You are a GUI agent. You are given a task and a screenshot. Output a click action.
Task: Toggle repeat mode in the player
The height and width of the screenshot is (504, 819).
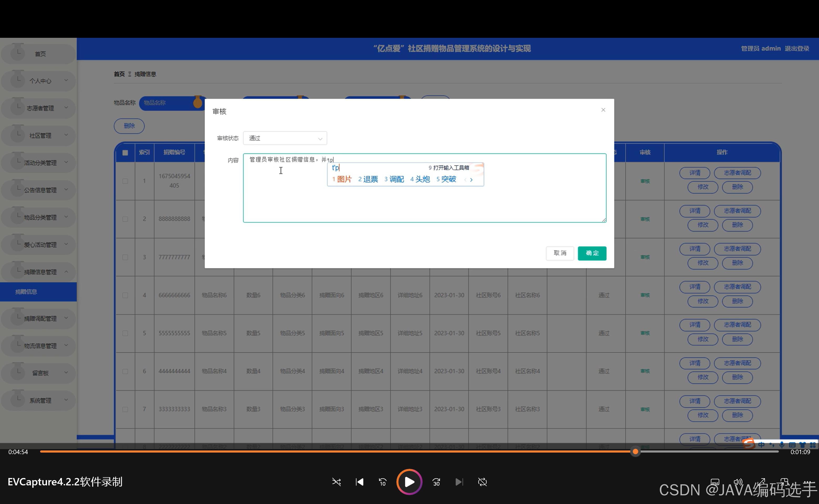coord(482,482)
